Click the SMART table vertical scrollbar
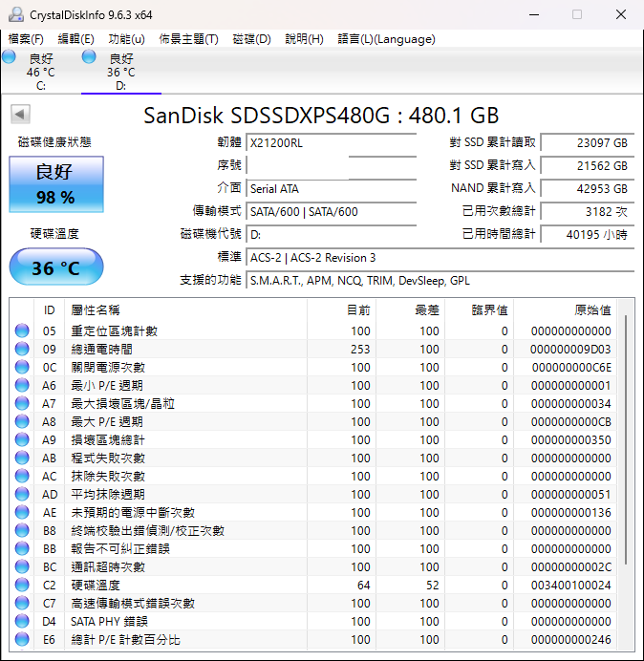 coord(626,438)
